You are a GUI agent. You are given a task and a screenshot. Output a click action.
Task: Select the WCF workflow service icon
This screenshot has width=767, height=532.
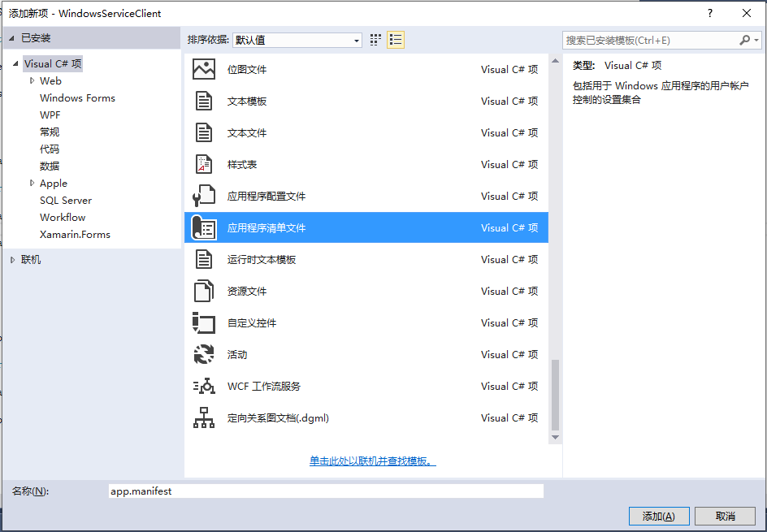pyautogui.click(x=203, y=387)
